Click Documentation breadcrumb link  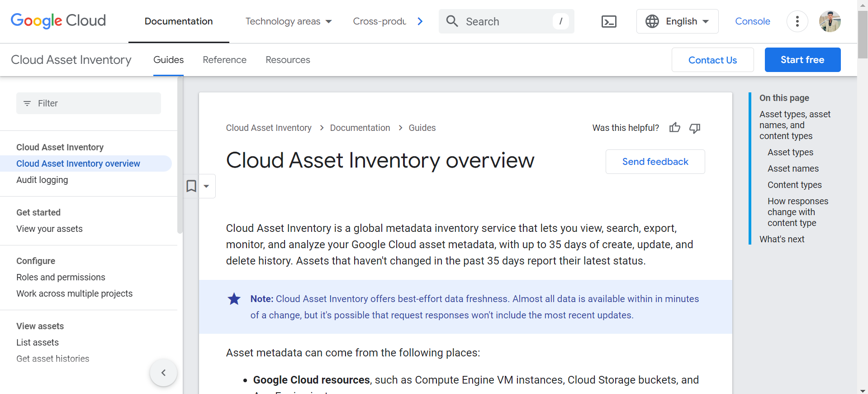360,128
